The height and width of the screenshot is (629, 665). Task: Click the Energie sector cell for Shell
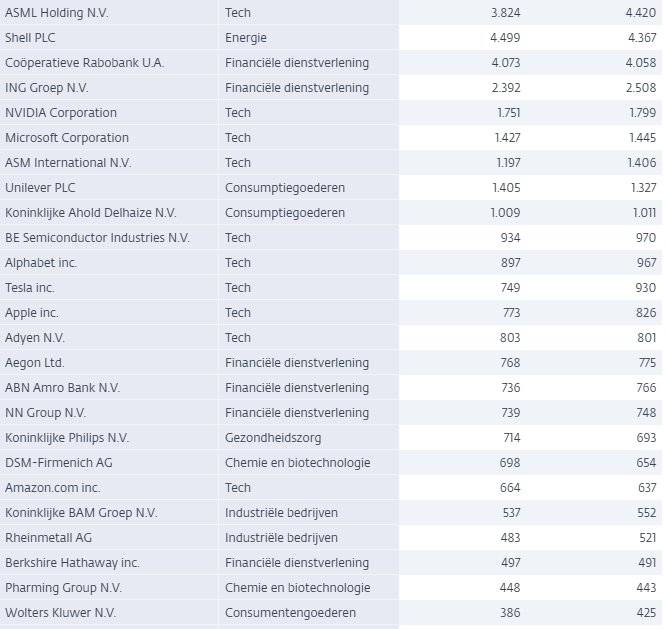point(247,38)
